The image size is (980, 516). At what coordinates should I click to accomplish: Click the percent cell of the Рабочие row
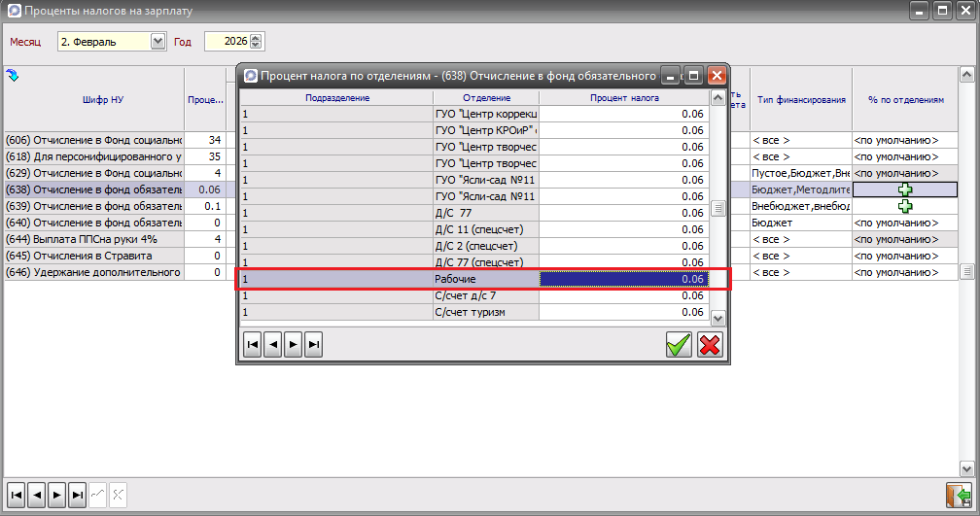coord(622,279)
